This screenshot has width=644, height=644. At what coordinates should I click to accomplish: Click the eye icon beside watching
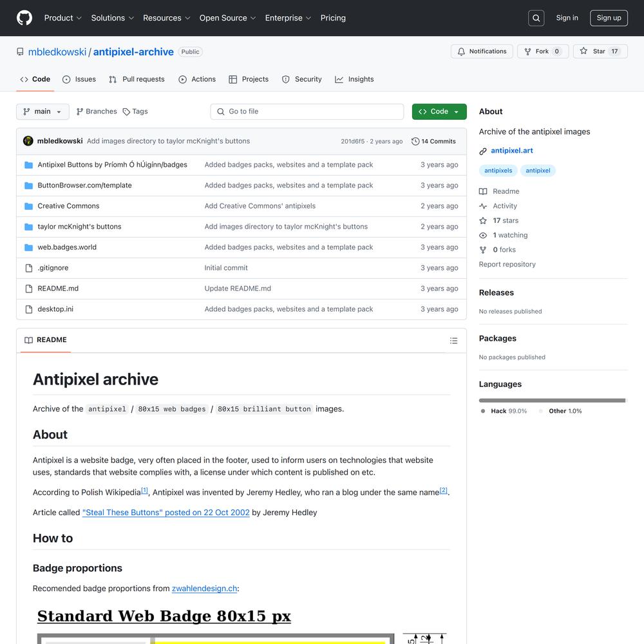click(483, 235)
